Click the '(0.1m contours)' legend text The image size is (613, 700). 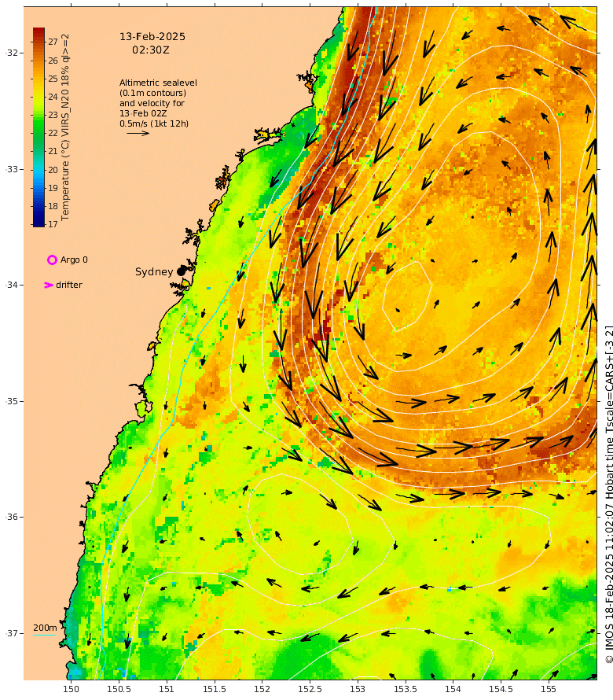(x=152, y=93)
